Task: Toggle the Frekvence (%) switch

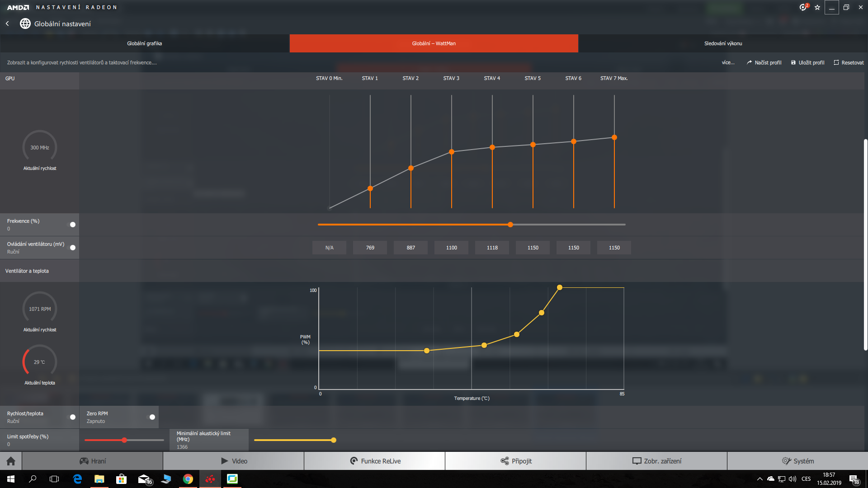Action: (x=72, y=225)
